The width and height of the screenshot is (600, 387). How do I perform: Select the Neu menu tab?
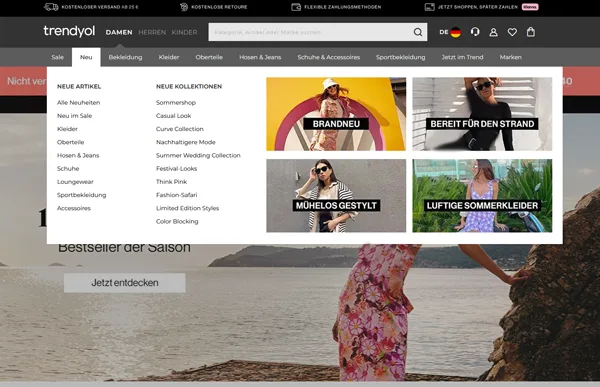click(86, 57)
